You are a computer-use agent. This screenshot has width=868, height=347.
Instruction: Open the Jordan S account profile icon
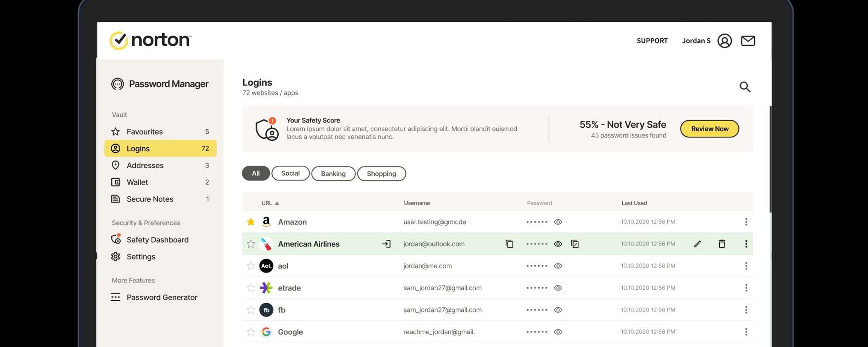(x=724, y=41)
